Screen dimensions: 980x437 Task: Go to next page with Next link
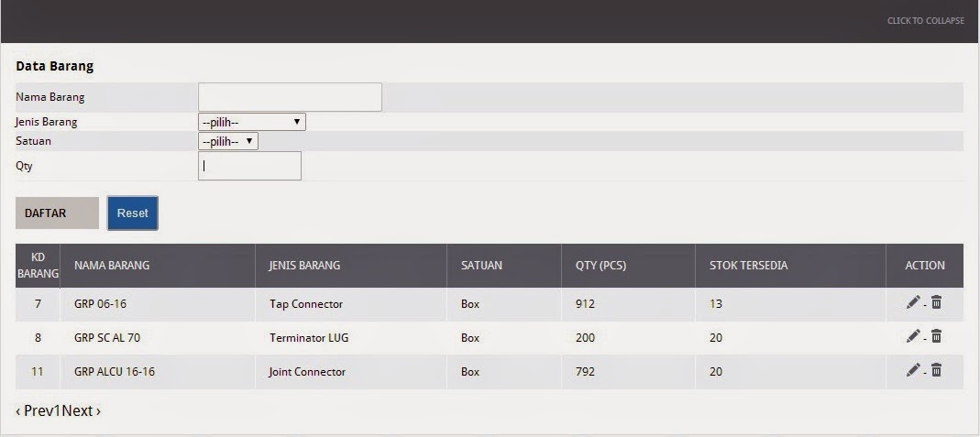(82, 410)
